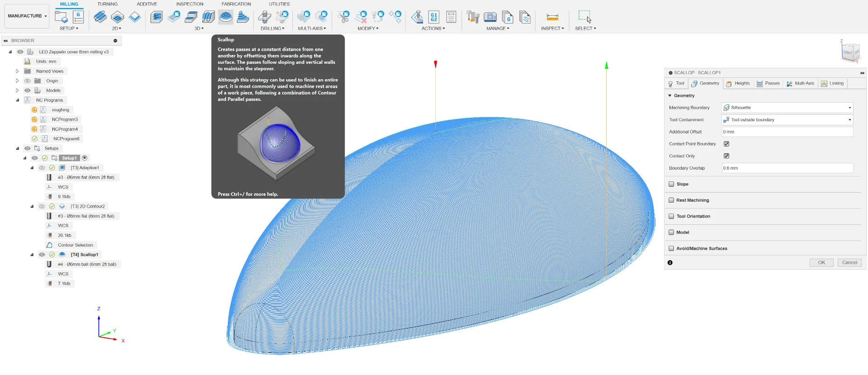Click the Post Process G1G2 icon
The width and height of the screenshot is (868, 375).
pos(434,17)
